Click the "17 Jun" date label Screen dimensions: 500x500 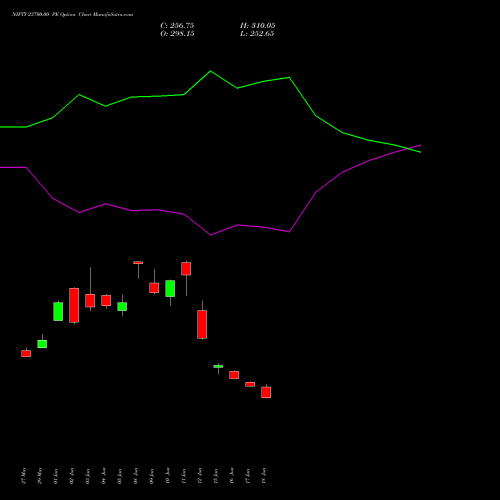[x=248, y=476]
